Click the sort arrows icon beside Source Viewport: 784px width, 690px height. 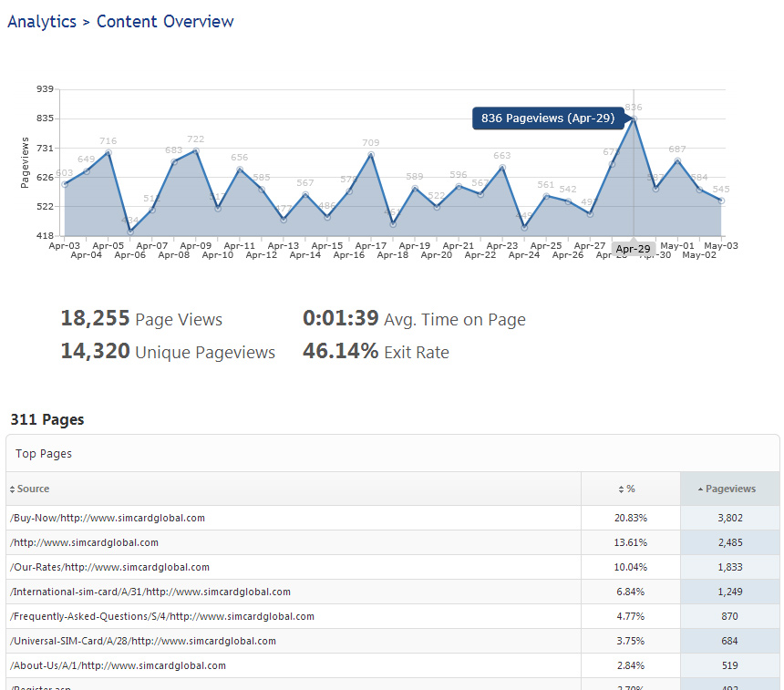coord(13,489)
